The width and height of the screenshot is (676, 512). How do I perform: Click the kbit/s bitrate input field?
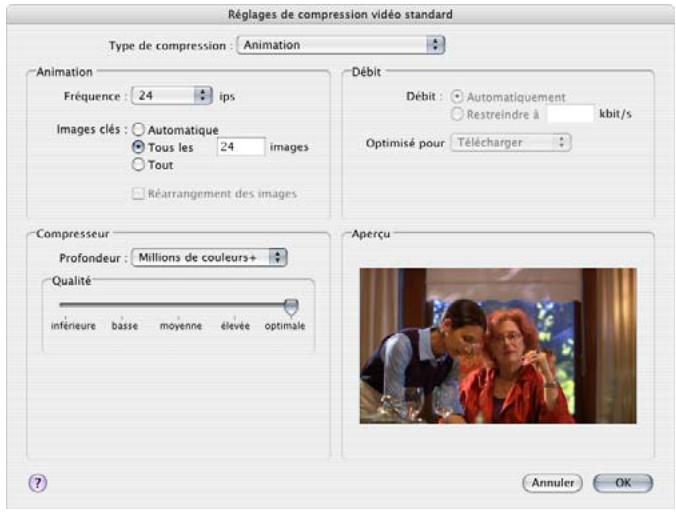pyautogui.click(x=570, y=114)
